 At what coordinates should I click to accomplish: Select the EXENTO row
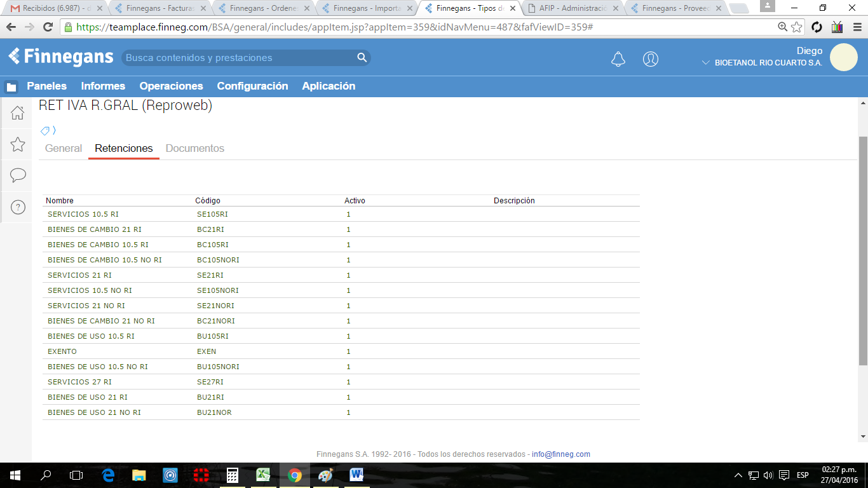[x=341, y=351]
